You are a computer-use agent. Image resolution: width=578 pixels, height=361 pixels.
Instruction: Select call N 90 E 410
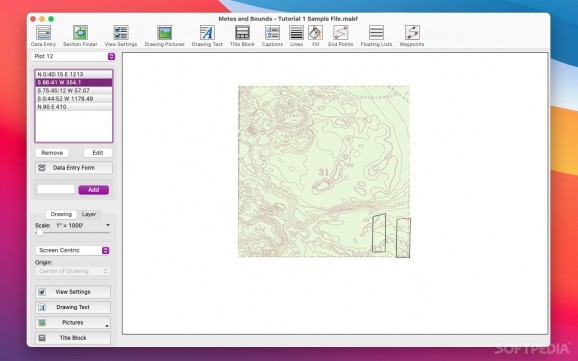74,107
